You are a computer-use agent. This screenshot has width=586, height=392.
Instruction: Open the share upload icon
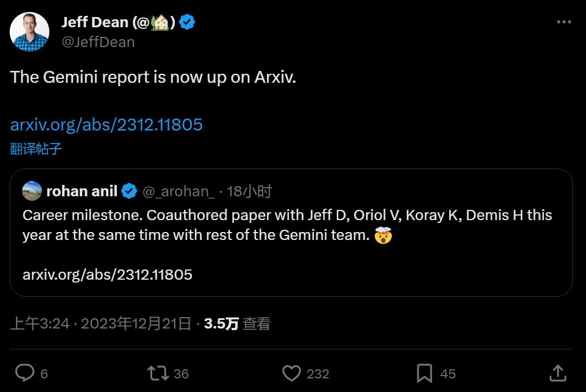(558, 373)
